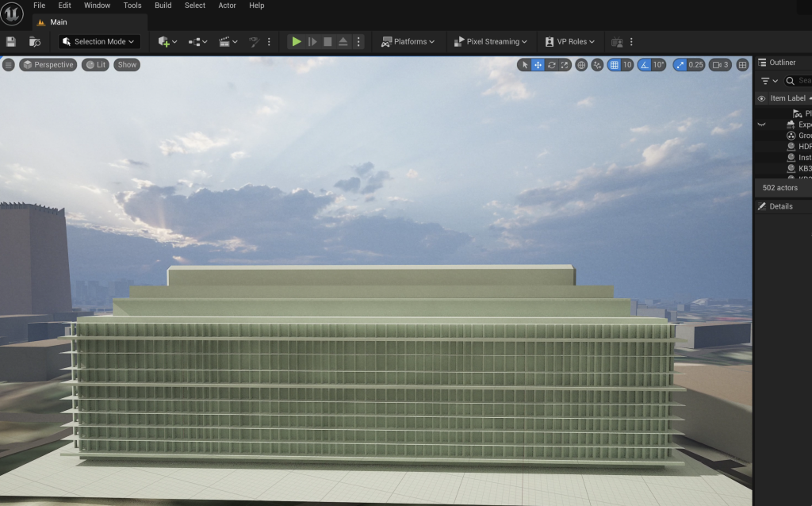Screen dimensions: 812x506
Task: Click the Perspective viewport button
Action: pos(48,65)
